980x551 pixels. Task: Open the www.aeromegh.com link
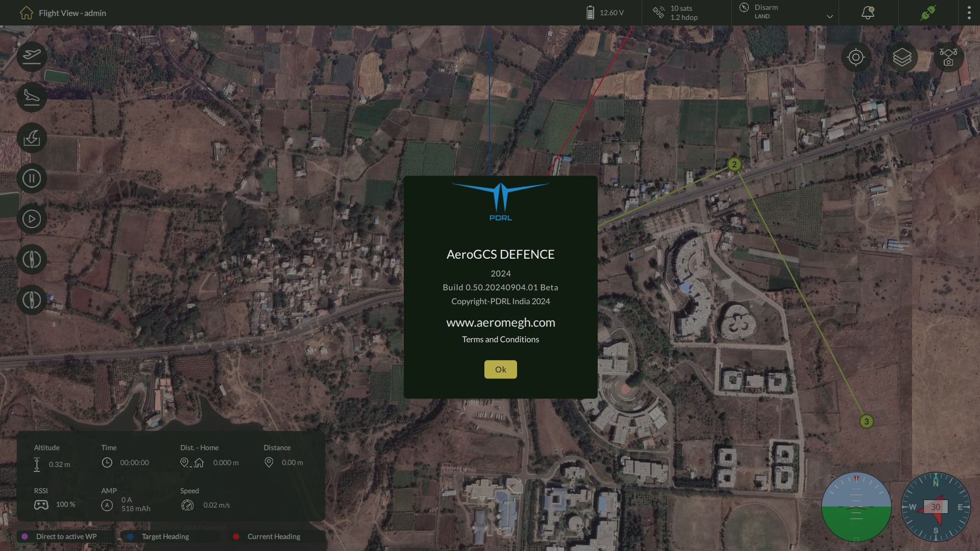[x=500, y=322]
